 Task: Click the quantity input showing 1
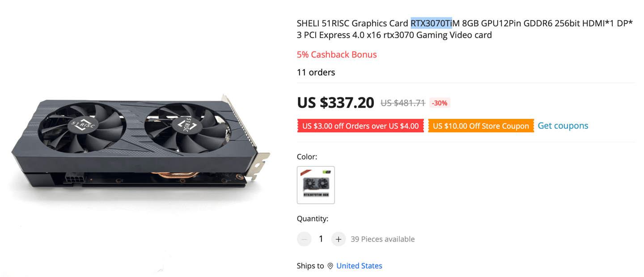tap(321, 239)
